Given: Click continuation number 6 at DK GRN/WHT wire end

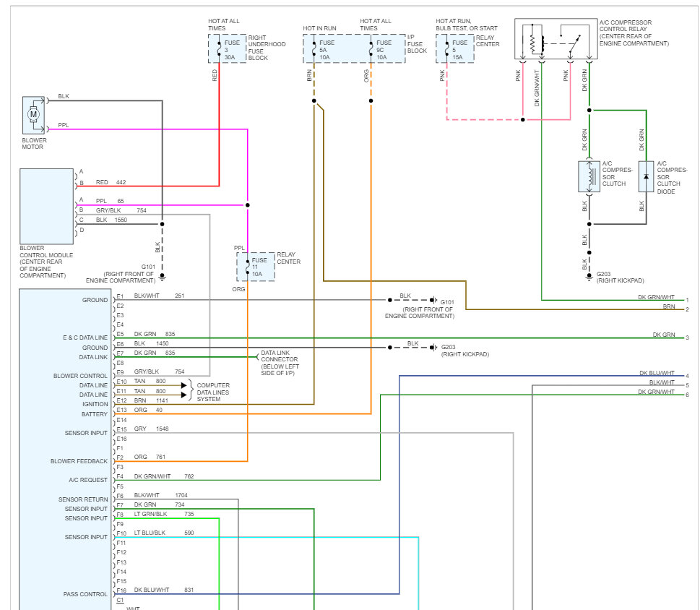Looking at the screenshot, I should [688, 395].
